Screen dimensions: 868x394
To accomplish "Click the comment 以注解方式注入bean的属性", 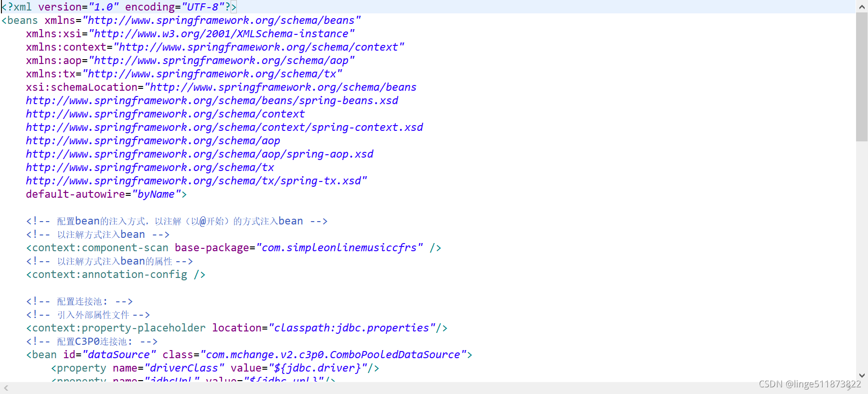I will pyautogui.click(x=109, y=261).
